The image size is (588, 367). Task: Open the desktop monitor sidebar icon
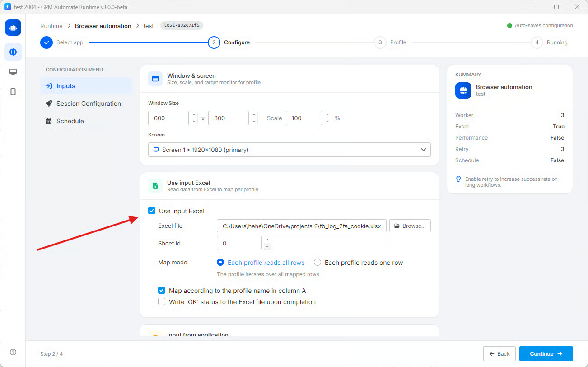tap(13, 72)
